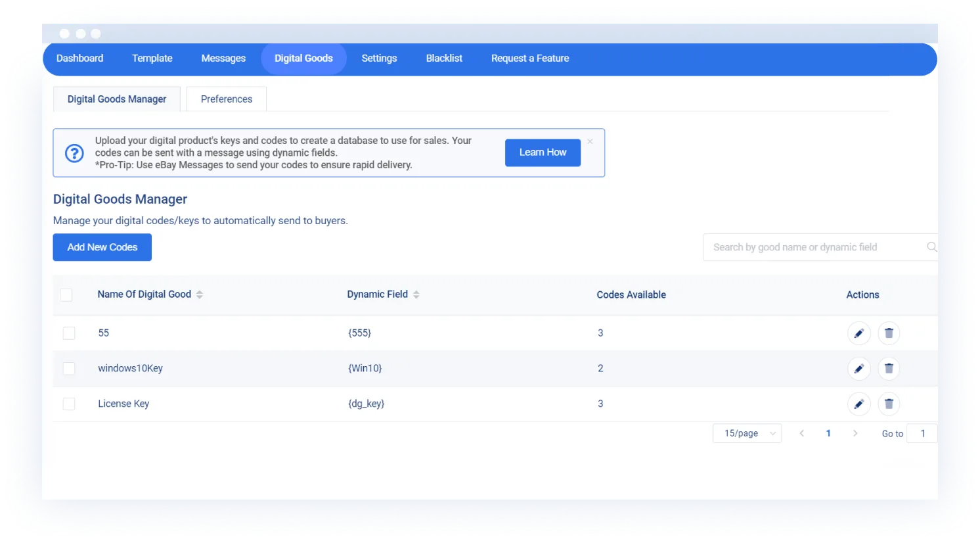Click the Codes Available column header
The height and width of the screenshot is (541, 980).
[631, 295]
